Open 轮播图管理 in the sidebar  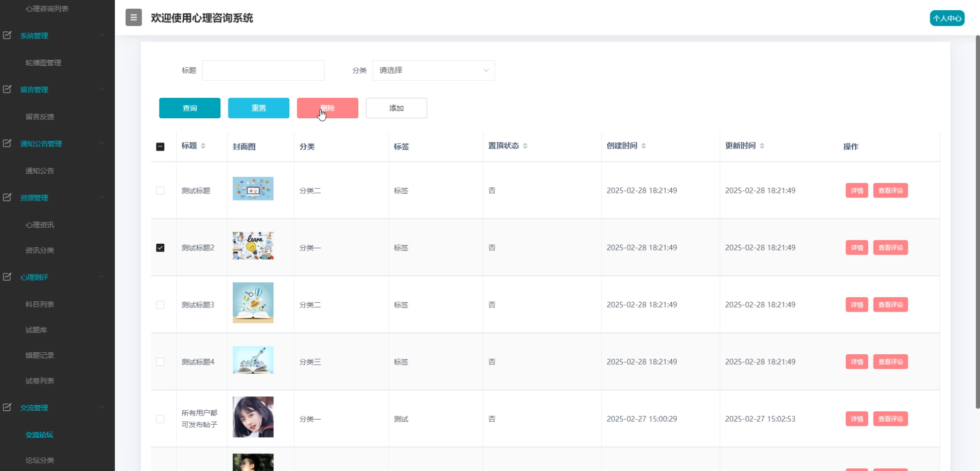click(x=43, y=63)
